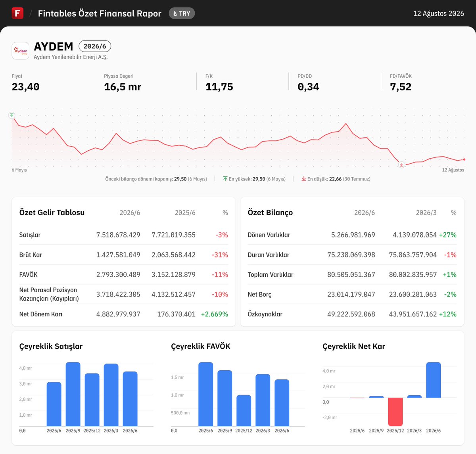Click the 2026/3 bar in Çeyreklik FAVÖK
This screenshot has height=454, width=476.
click(263, 400)
